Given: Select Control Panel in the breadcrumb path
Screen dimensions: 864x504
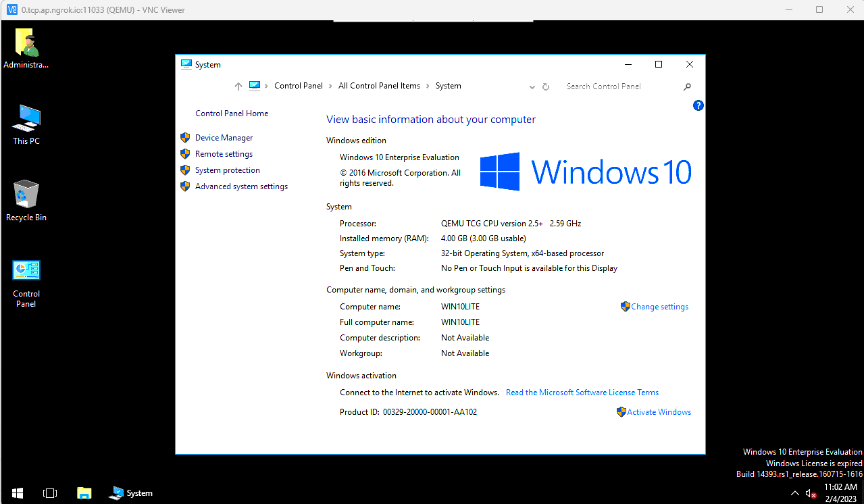Looking at the screenshot, I should (299, 86).
